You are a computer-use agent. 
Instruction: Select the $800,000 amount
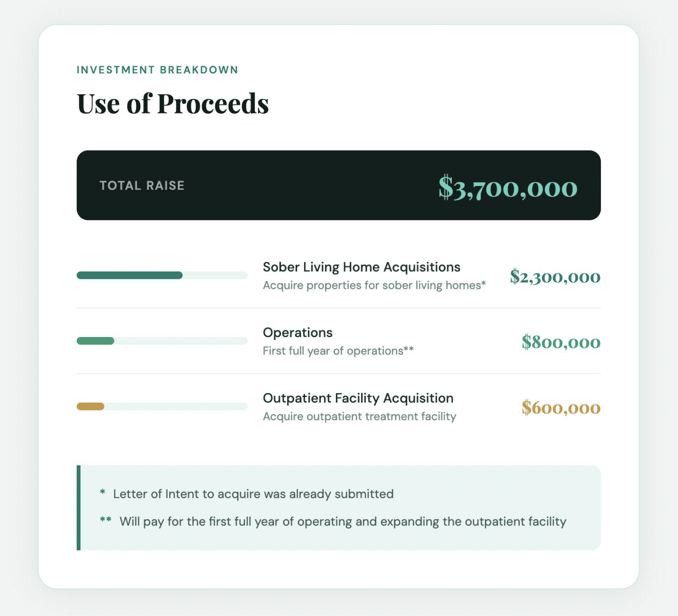(x=561, y=342)
